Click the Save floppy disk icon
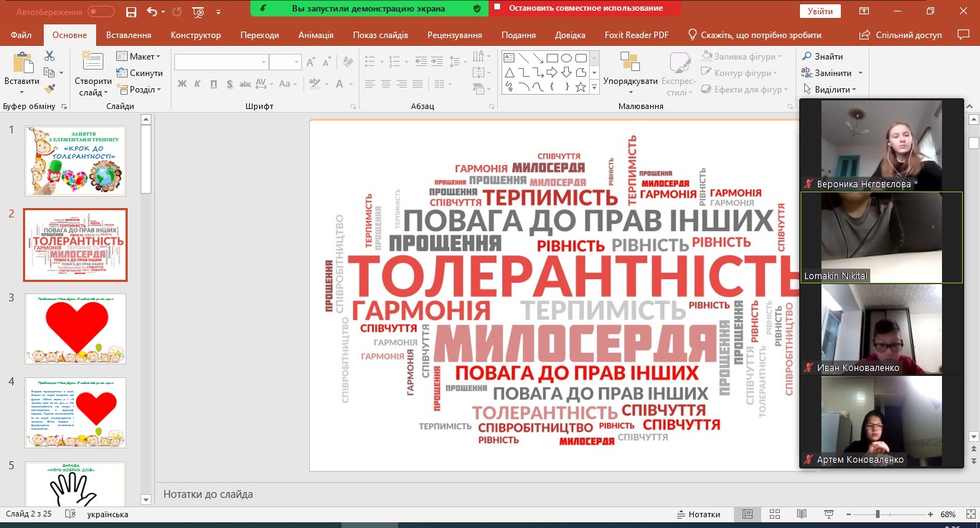Viewport: 980px width, 528px height. pos(131,12)
